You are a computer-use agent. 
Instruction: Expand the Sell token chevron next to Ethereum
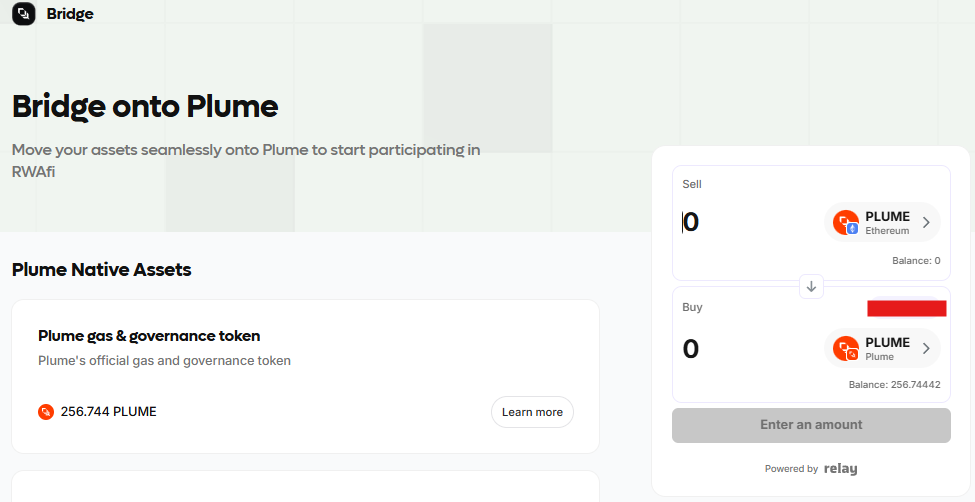[926, 223]
